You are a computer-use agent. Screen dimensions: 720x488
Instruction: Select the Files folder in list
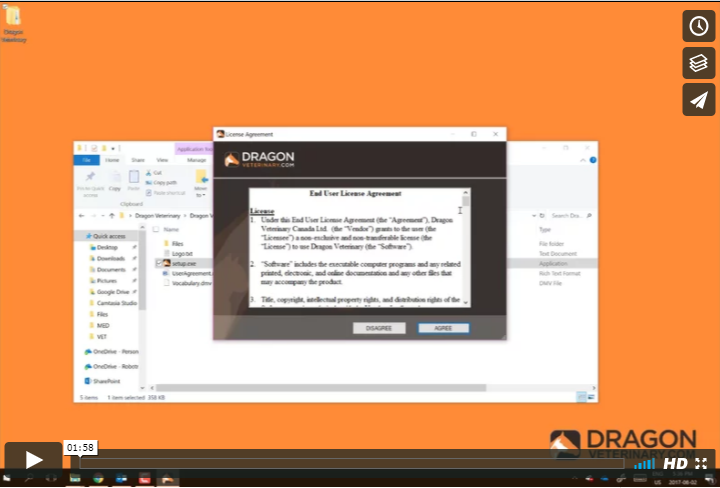tap(177, 244)
